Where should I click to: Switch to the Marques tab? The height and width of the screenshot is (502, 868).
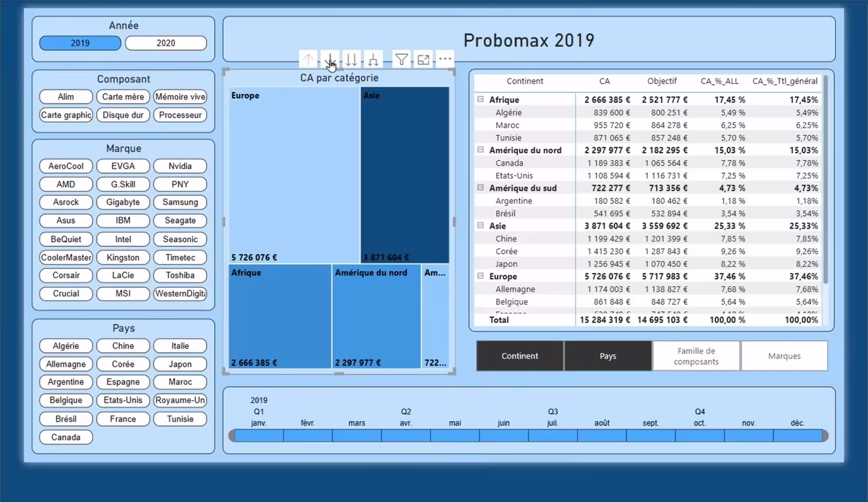click(x=784, y=356)
